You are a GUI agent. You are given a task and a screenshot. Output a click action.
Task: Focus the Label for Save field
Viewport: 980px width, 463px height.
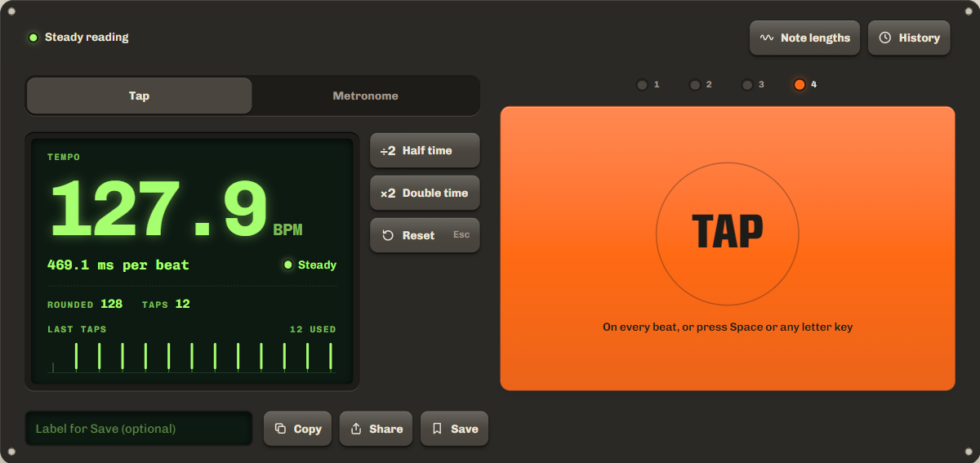click(x=139, y=429)
